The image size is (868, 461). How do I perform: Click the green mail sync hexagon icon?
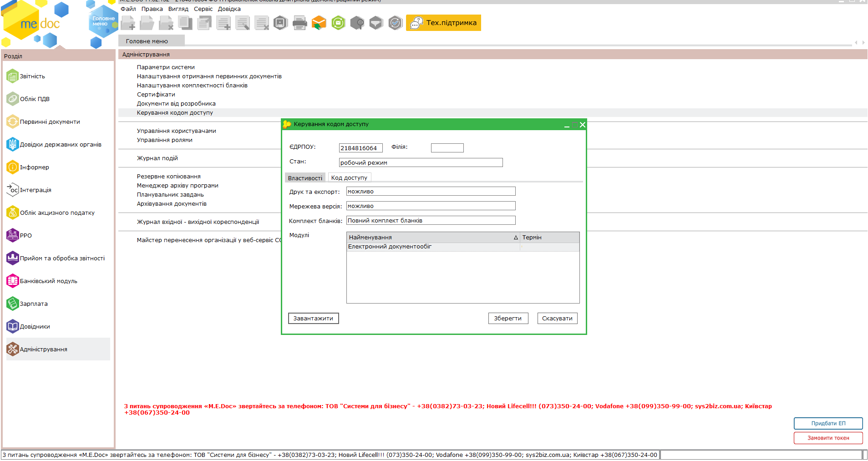tap(338, 23)
